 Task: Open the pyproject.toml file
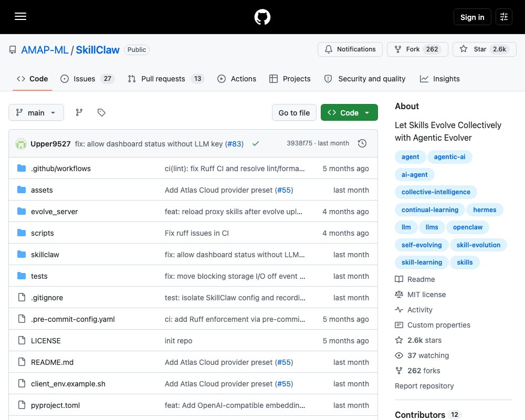coord(55,405)
